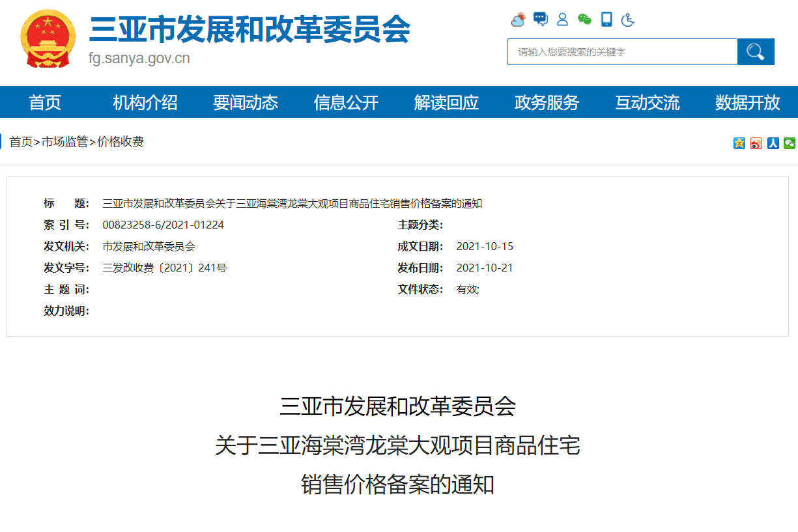Open the mobile phone version icon
This screenshot has height=532, width=798.
pos(606,20)
